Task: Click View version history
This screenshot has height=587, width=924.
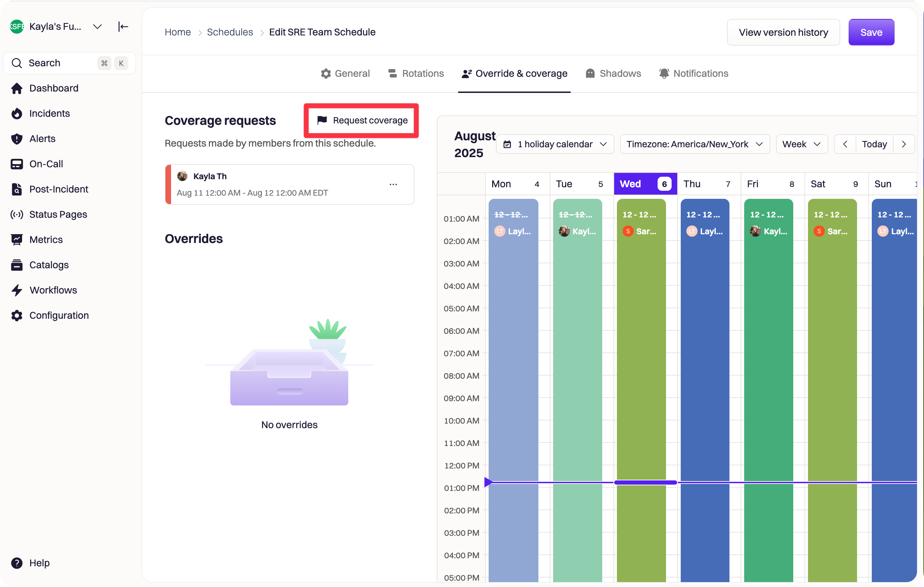Action: click(x=783, y=32)
